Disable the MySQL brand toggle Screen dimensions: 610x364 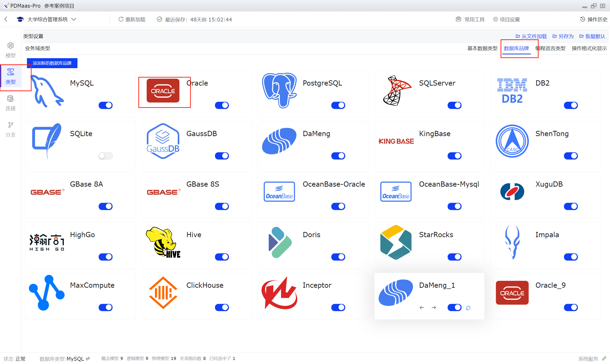tap(105, 105)
